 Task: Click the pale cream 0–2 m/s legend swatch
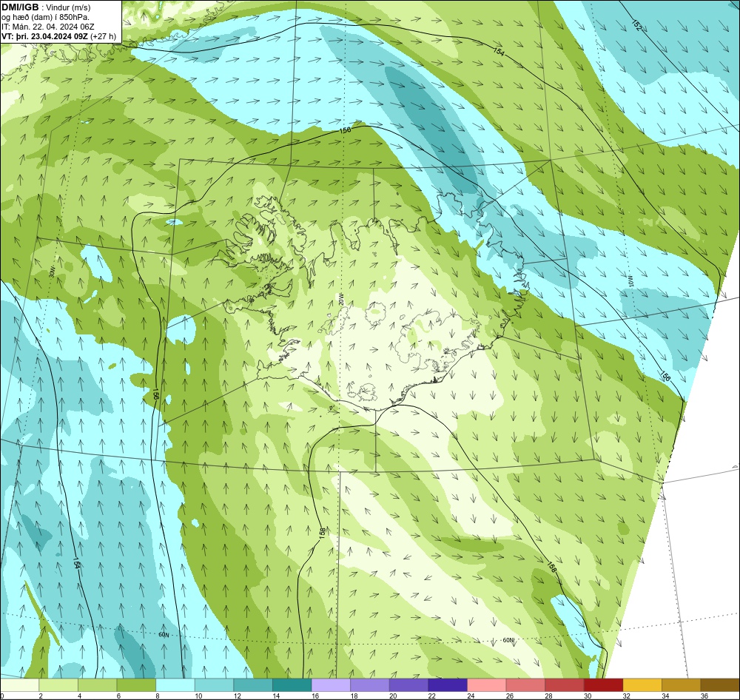20,685
